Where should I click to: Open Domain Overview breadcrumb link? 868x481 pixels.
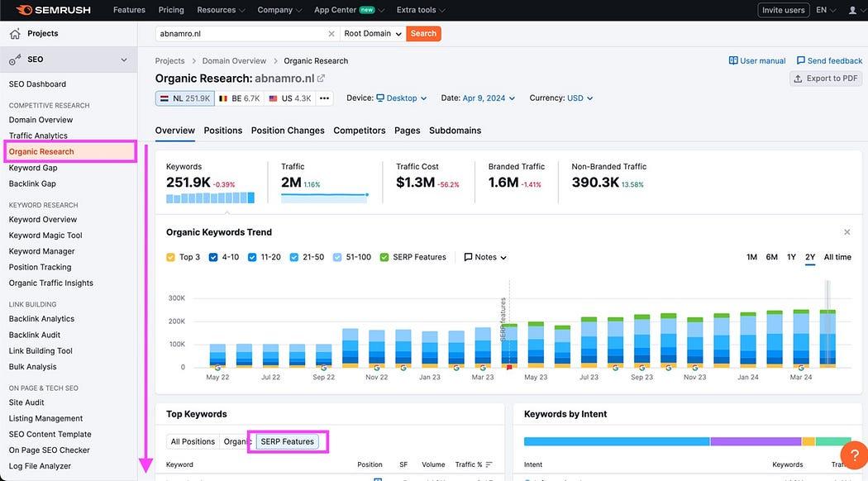pyautogui.click(x=234, y=61)
